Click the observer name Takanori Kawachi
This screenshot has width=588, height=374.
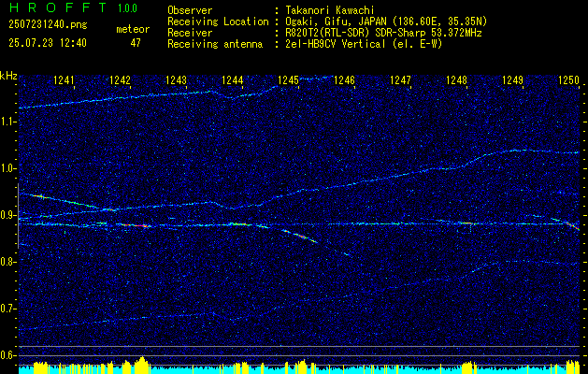pyautogui.click(x=330, y=10)
